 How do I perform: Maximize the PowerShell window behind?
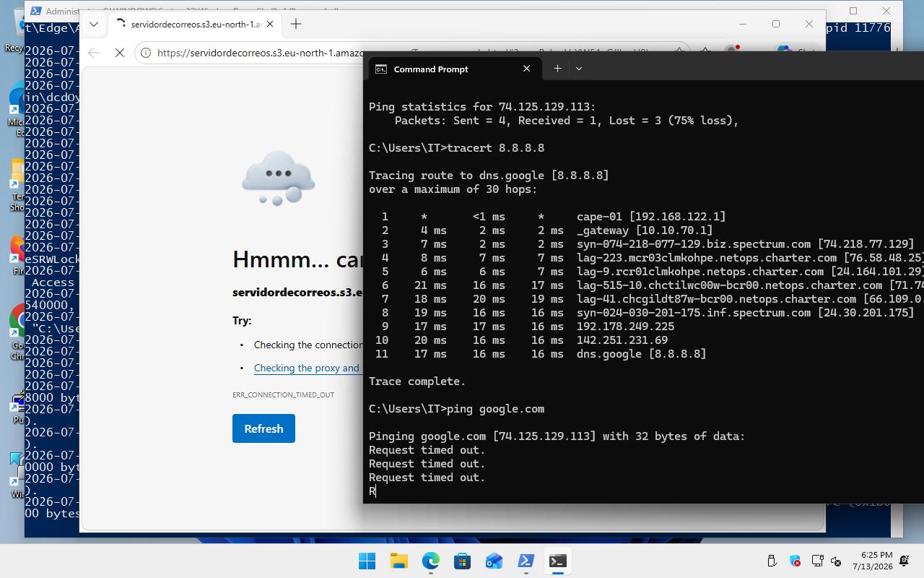click(853, 11)
